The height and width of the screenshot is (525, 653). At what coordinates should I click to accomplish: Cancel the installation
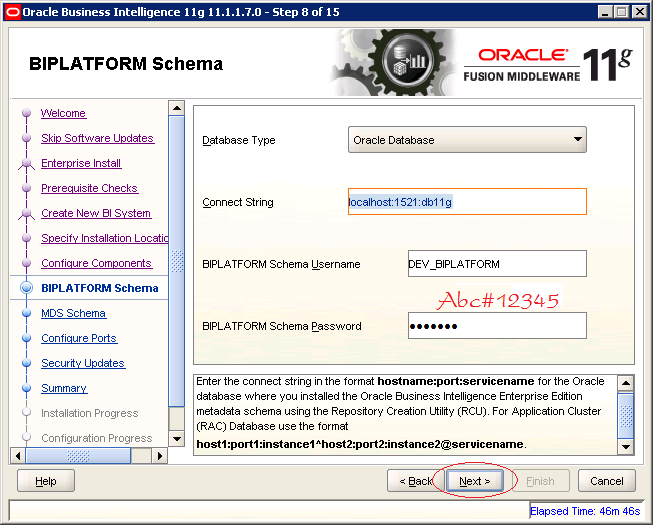click(x=607, y=481)
